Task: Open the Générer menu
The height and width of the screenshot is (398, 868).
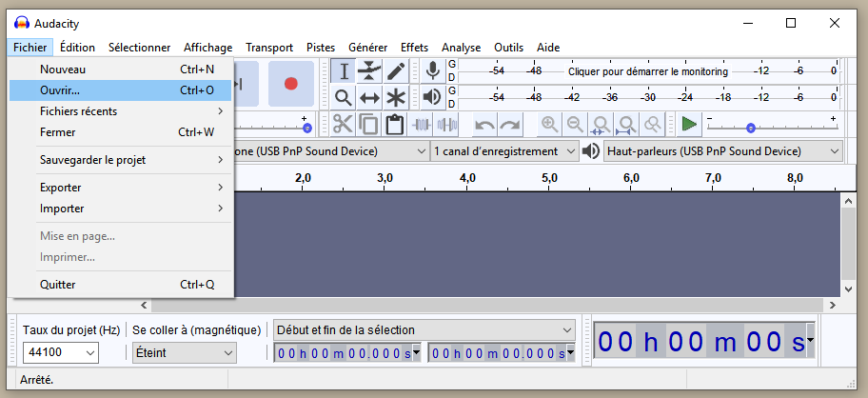Action: coord(368,48)
